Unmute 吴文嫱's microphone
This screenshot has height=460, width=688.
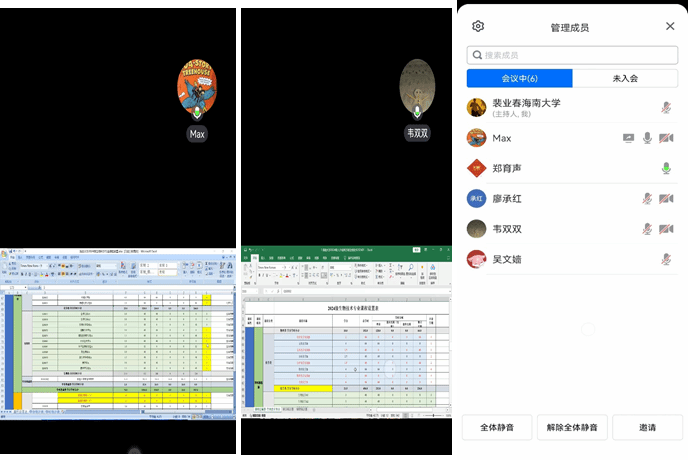[666, 259]
